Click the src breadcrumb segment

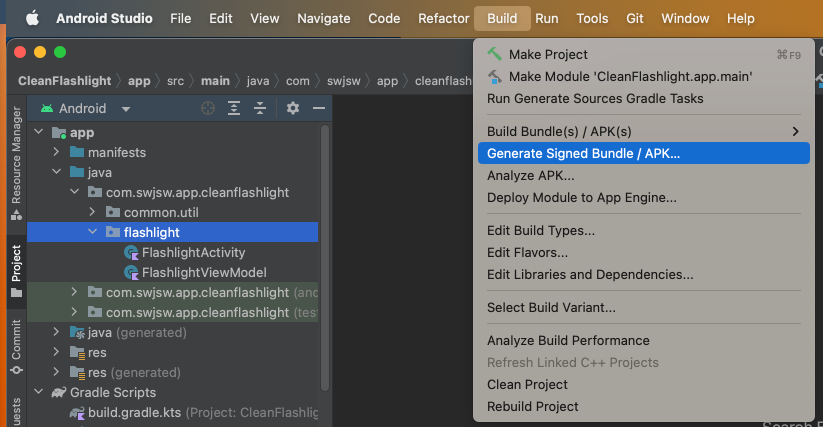point(175,81)
